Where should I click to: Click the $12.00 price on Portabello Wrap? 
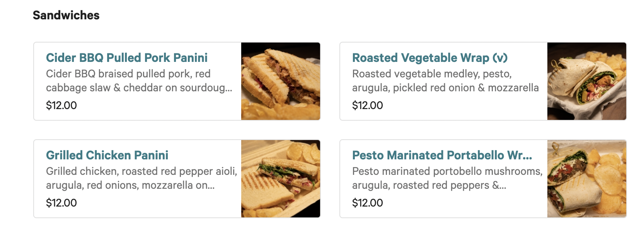point(367,203)
